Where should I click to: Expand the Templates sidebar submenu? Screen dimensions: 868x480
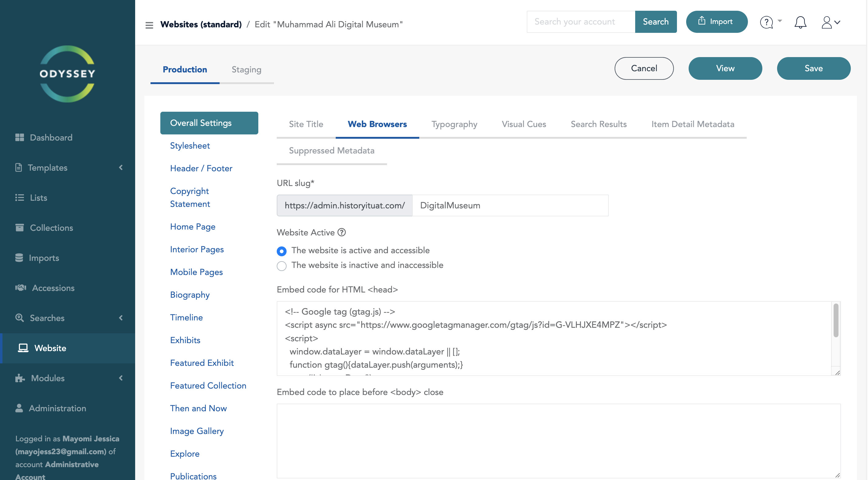[x=121, y=167]
